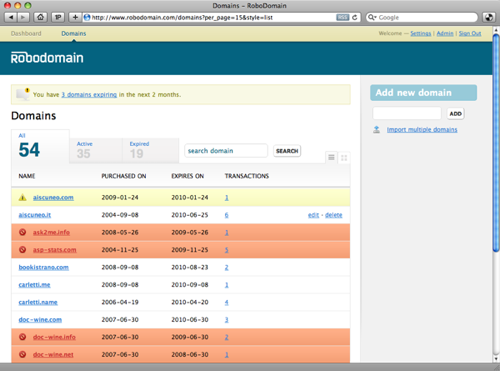
Task: Focus the new domain name input
Action: tap(407, 113)
